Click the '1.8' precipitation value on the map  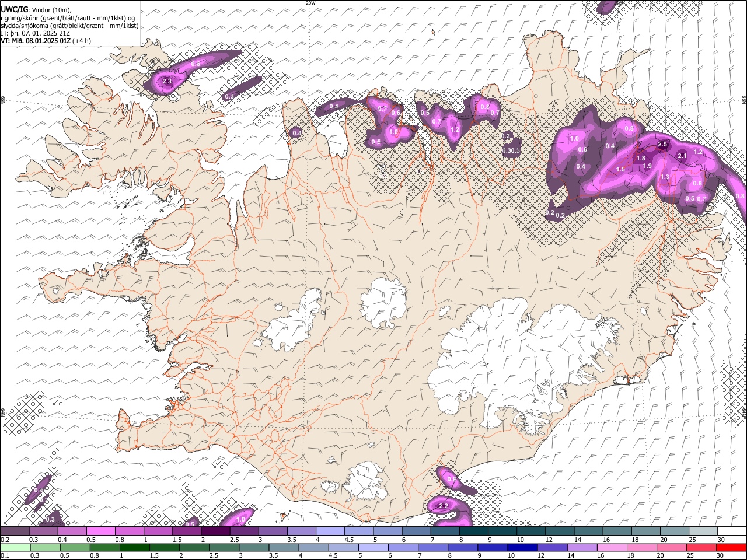click(641, 159)
